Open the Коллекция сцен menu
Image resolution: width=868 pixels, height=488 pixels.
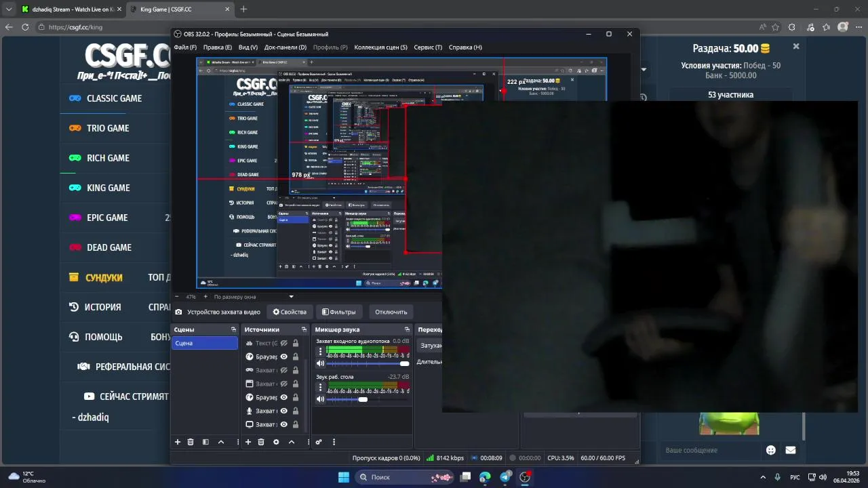tap(380, 47)
